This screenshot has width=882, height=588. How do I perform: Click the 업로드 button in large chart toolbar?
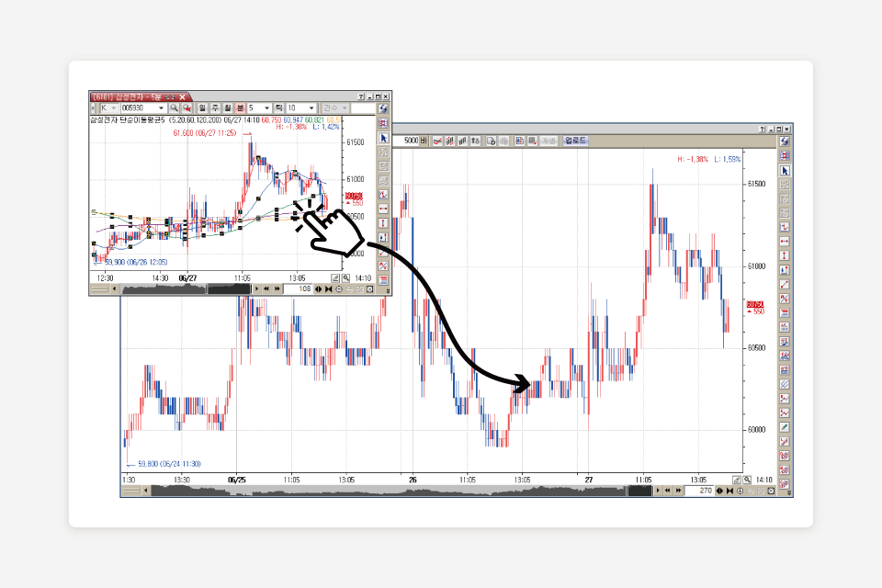pyautogui.click(x=576, y=141)
